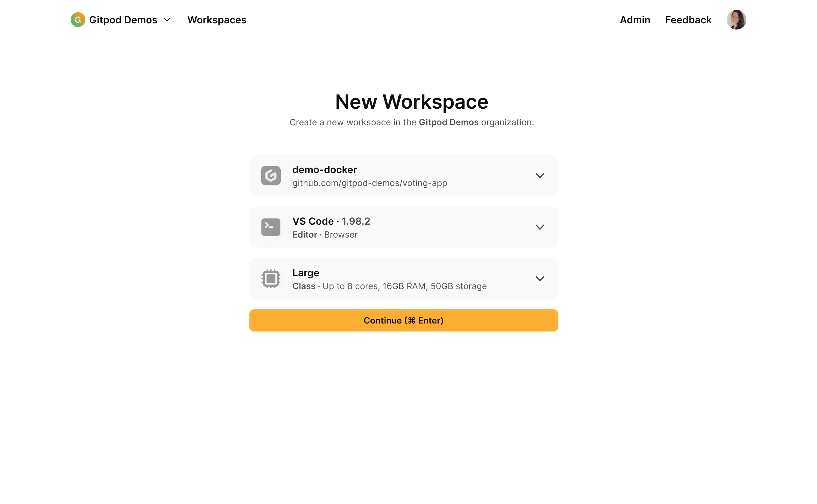Select the github.com/gitpod-demos/voting-app URL text
817x504 pixels.
point(369,183)
